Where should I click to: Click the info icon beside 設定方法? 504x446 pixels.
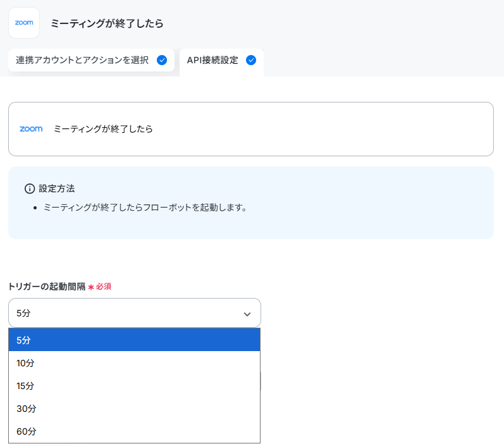30,189
